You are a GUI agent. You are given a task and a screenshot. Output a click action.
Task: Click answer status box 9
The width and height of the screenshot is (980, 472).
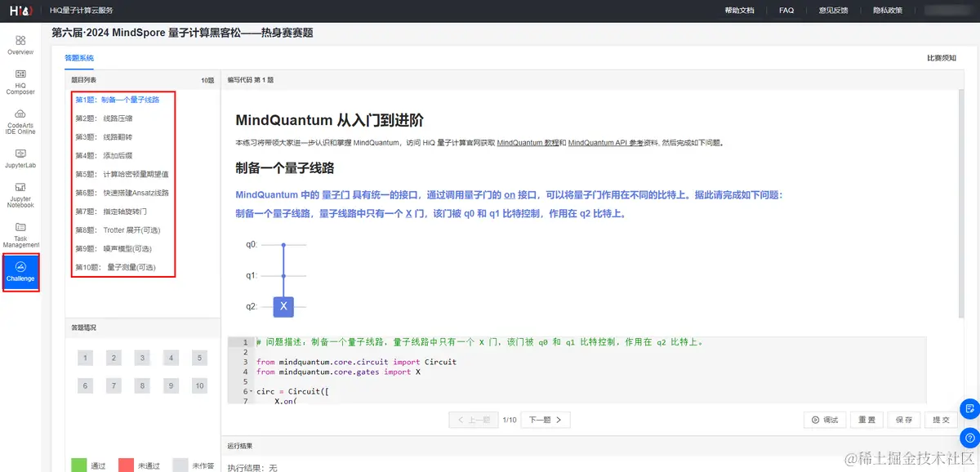[171, 385]
